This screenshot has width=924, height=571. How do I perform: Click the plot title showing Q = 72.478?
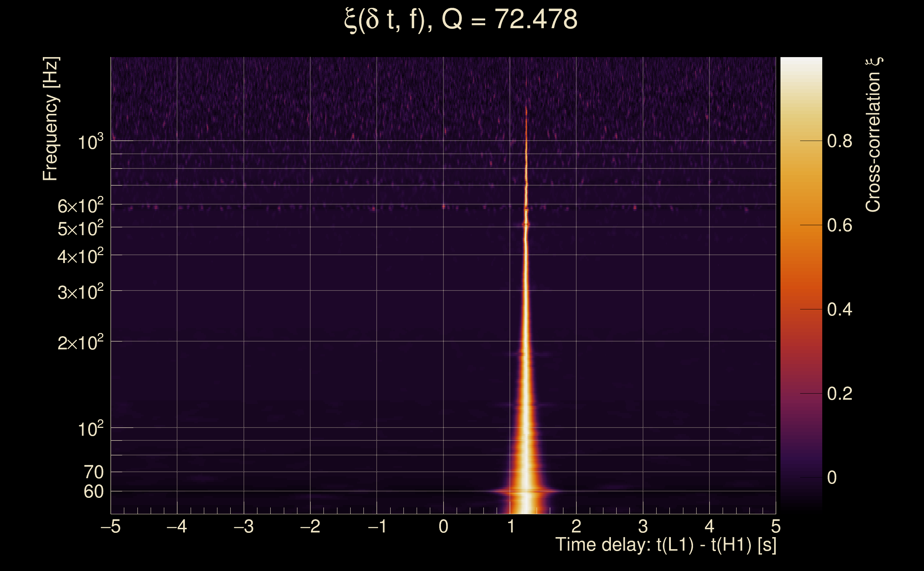461,20
